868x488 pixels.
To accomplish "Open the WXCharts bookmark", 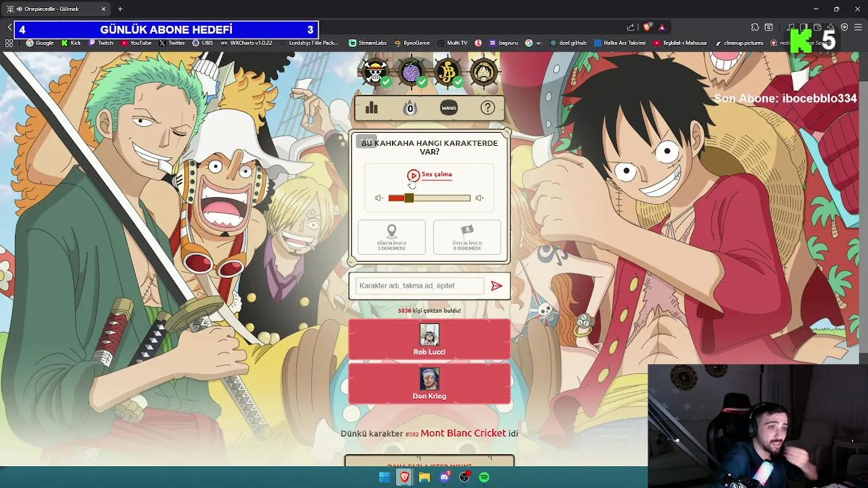I will 247,43.
